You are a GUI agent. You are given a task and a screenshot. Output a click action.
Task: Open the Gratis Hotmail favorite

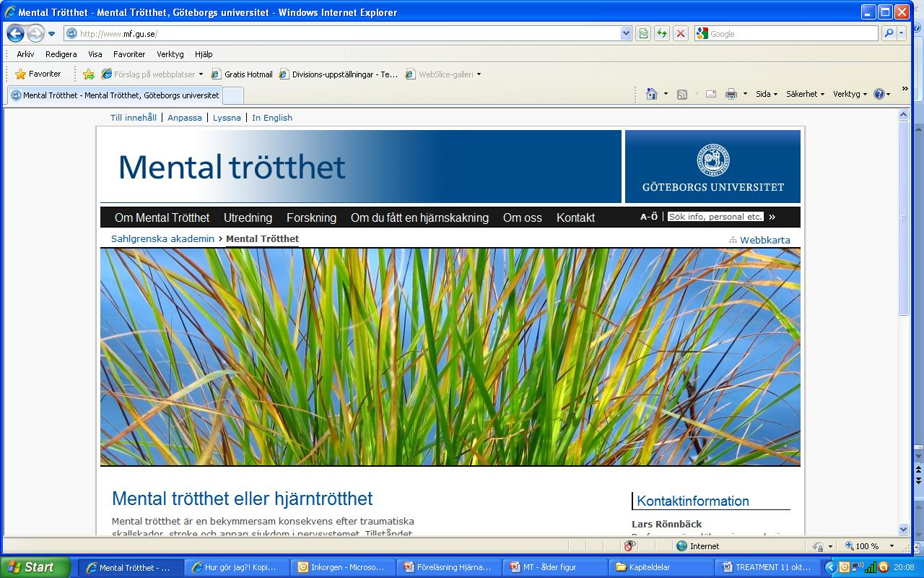pos(242,74)
